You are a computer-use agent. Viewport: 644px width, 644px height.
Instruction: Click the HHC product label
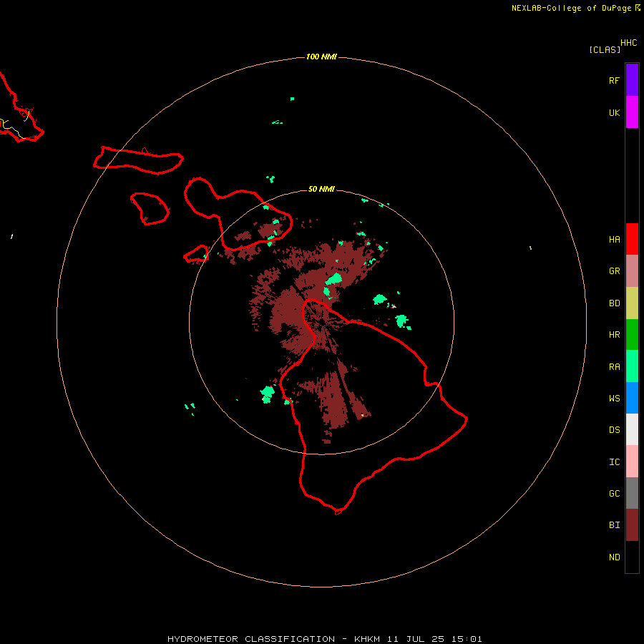click(x=629, y=43)
